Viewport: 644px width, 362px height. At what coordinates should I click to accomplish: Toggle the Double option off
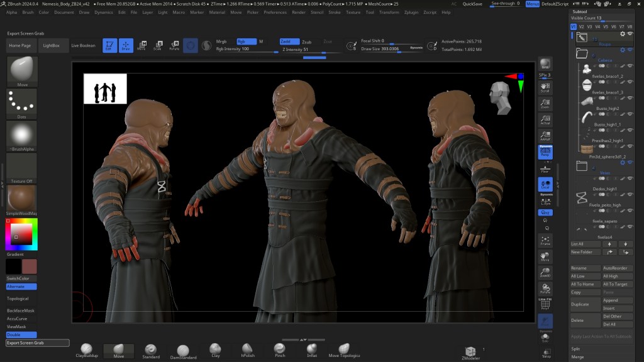[21, 335]
